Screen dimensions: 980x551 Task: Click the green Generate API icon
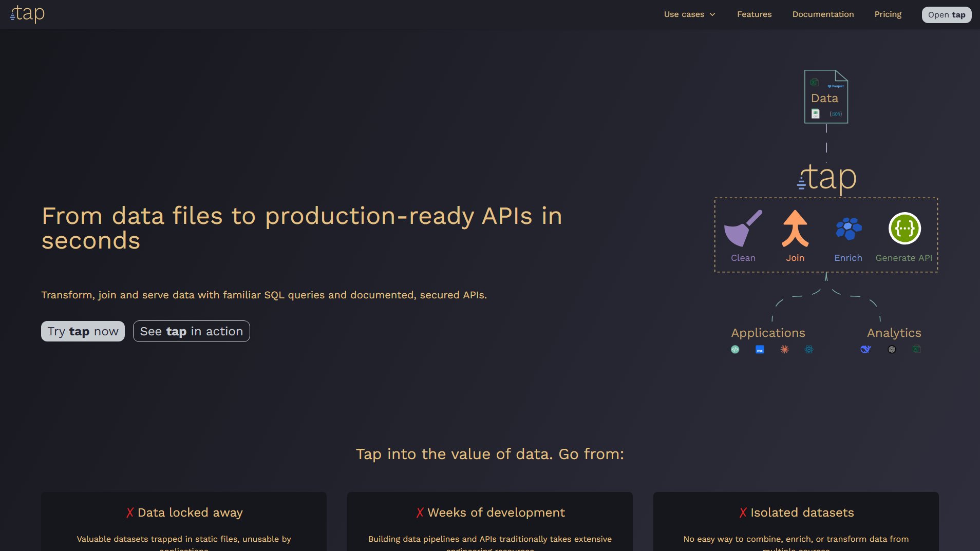tap(904, 229)
